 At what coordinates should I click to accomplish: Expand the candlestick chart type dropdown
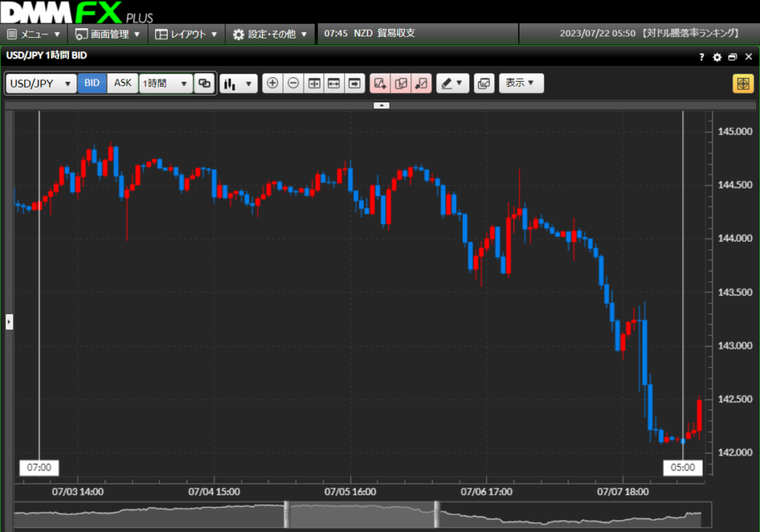(x=238, y=83)
